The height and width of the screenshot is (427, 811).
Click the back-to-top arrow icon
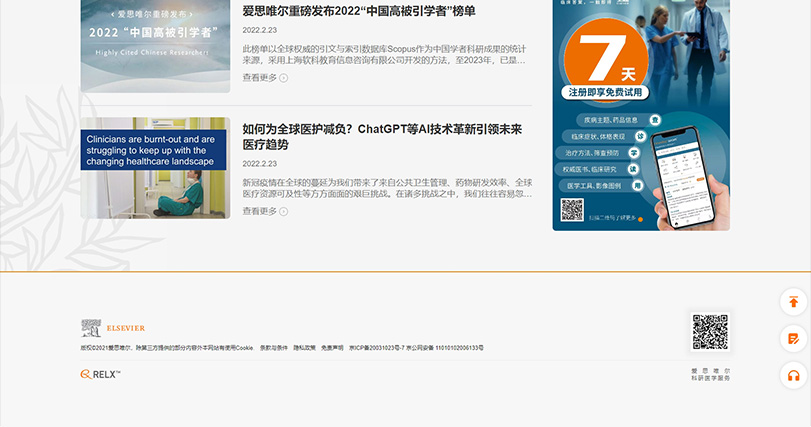(x=793, y=302)
